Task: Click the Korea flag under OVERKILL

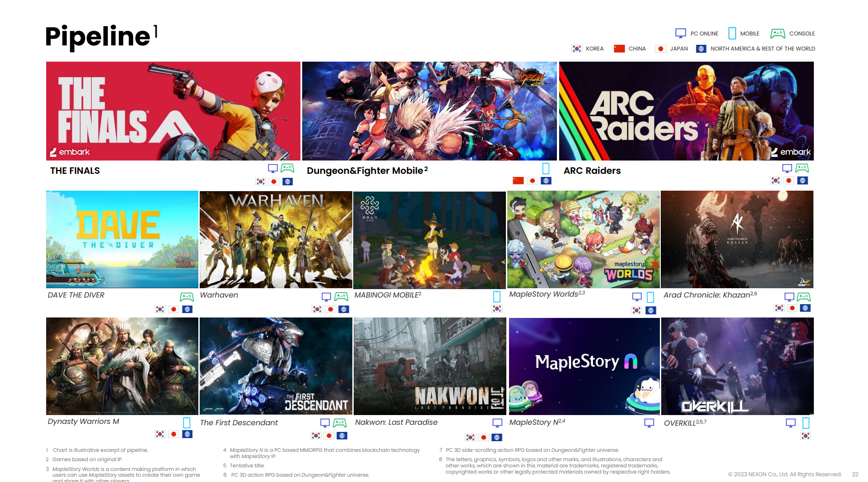Action: [805, 436]
